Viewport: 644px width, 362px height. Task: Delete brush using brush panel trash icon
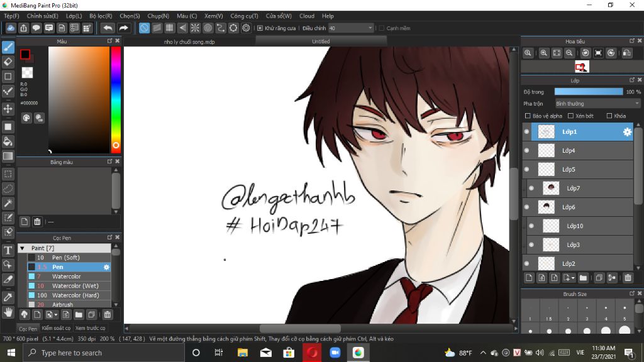coord(107,315)
